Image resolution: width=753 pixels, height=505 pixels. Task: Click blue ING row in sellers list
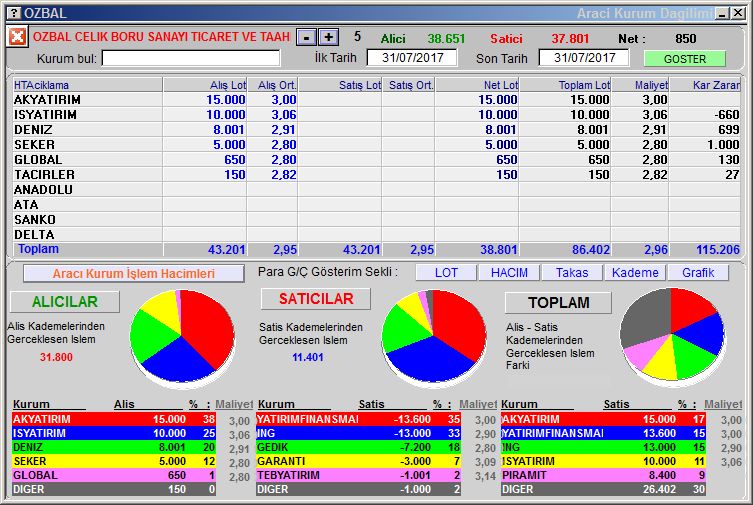tap(358, 433)
